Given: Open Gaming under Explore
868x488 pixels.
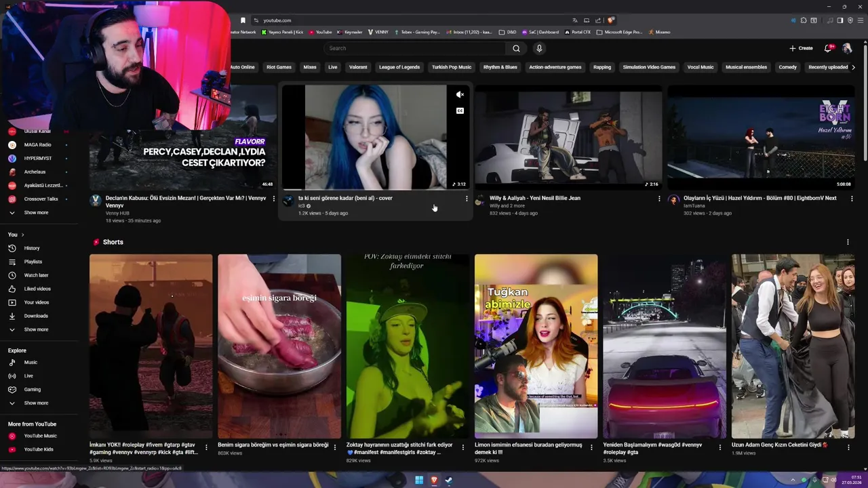Looking at the screenshot, I should (x=33, y=390).
